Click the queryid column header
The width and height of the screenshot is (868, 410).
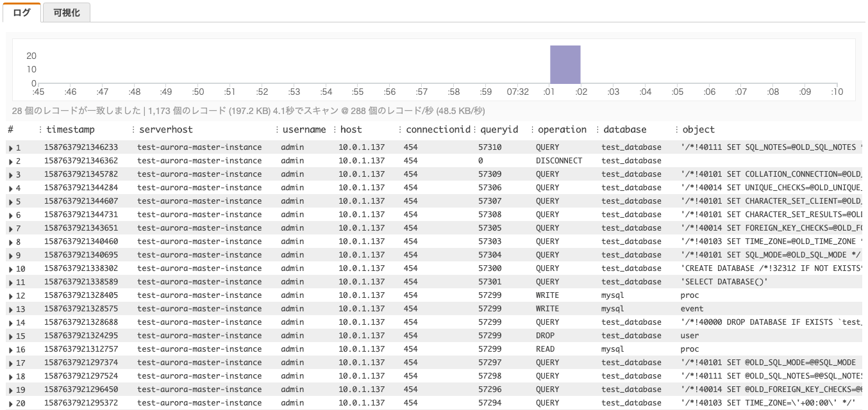tap(499, 129)
